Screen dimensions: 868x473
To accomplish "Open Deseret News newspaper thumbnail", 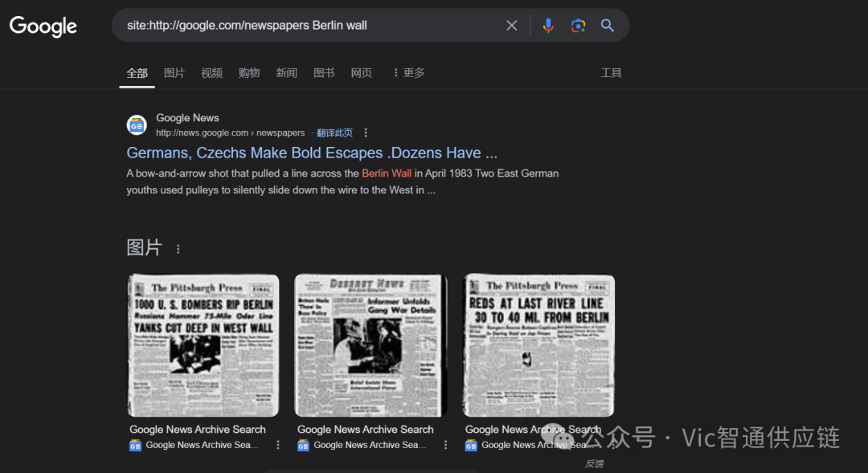I will click(x=371, y=345).
